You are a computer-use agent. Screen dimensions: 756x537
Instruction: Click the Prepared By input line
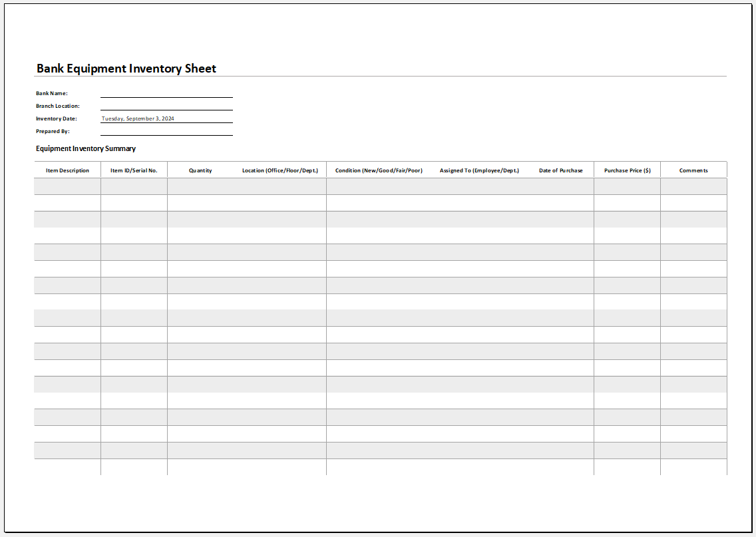pos(166,134)
